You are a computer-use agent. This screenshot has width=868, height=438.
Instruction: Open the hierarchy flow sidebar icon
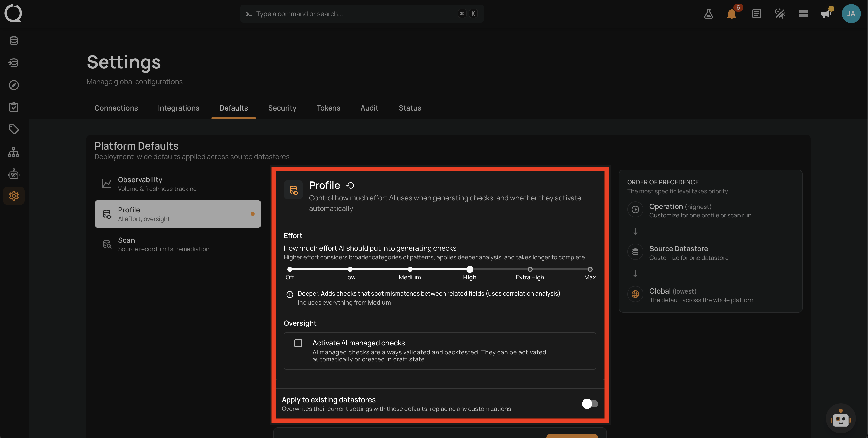click(14, 152)
